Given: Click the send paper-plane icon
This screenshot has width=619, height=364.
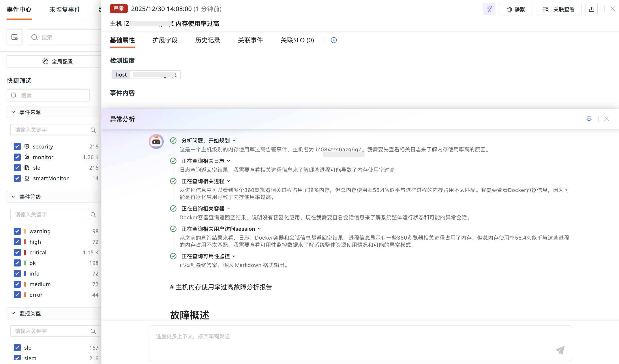Looking at the screenshot, I should [x=560, y=350].
